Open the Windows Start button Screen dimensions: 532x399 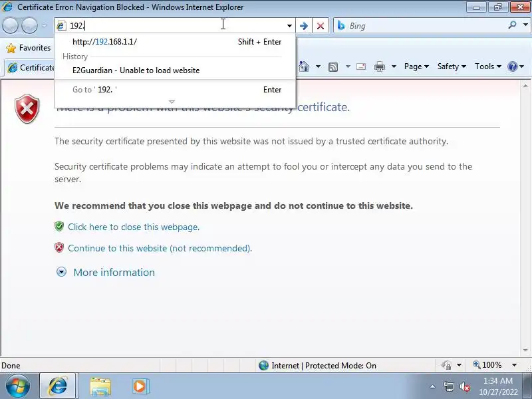point(18,386)
